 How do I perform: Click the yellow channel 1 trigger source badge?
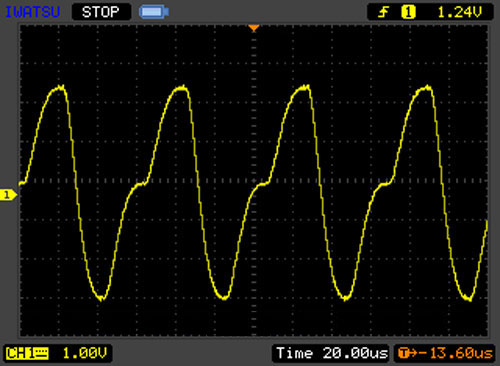[408, 12]
